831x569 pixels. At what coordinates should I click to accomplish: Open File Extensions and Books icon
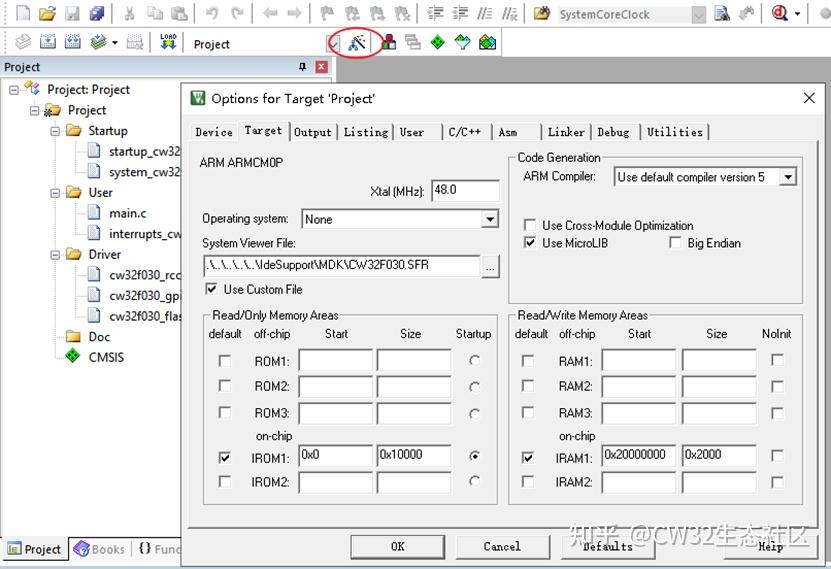tap(388, 42)
